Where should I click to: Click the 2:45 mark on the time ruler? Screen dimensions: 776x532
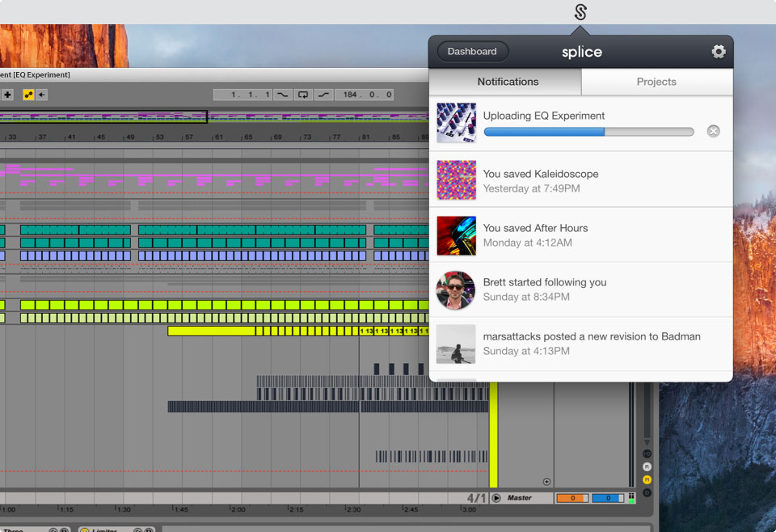pyautogui.click(x=410, y=509)
